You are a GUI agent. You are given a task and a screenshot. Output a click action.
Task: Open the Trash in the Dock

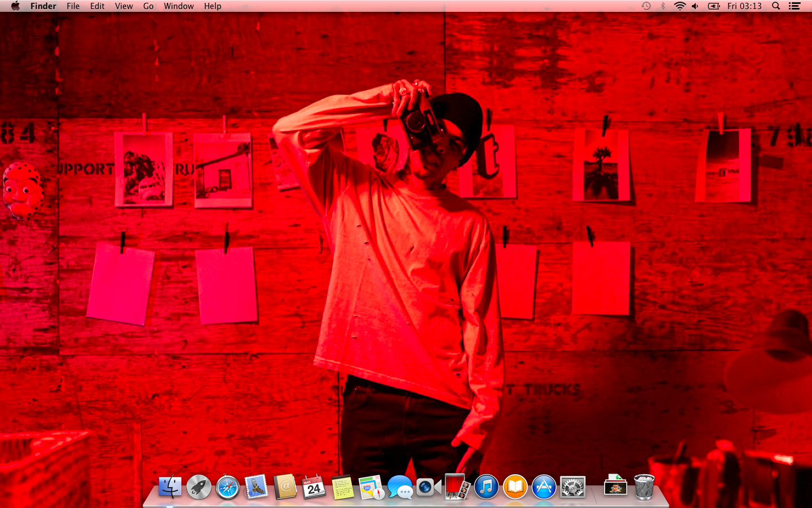644,487
